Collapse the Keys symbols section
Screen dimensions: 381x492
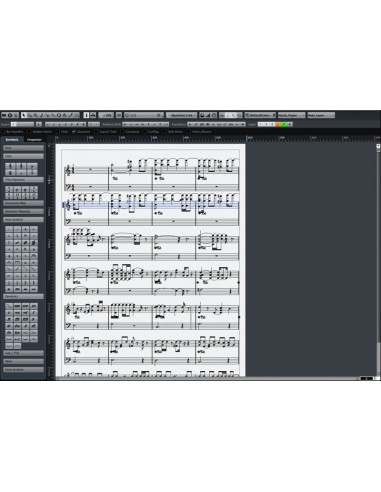click(23, 148)
